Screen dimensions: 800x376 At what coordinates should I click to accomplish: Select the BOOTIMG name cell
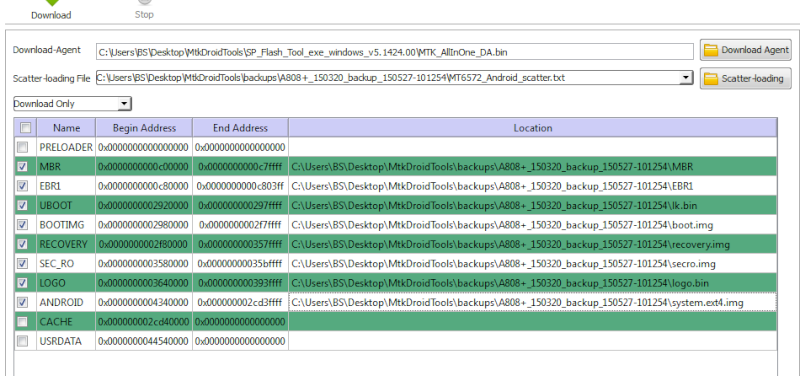pyautogui.click(x=66, y=225)
